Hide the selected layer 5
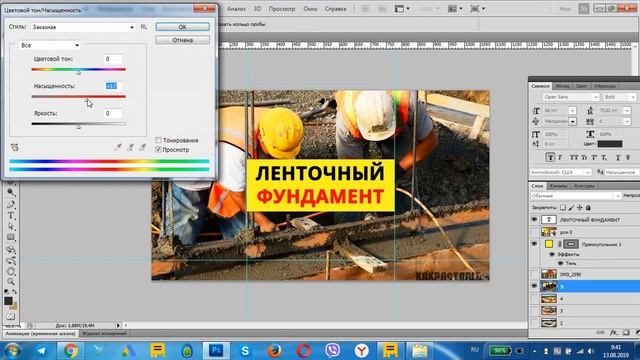 [534, 287]
